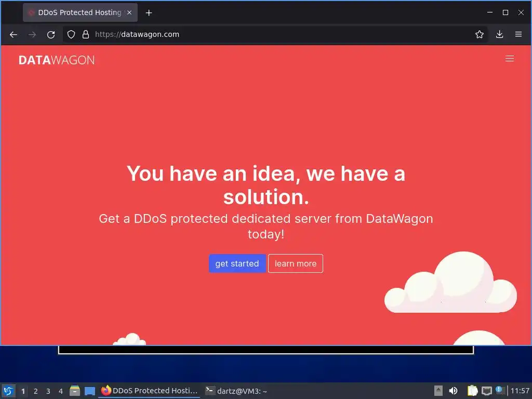The width and height of the screenshot is (532, 399).
Task: Close the DDoS Protected Hosting tab
Action: click(129, 12)
